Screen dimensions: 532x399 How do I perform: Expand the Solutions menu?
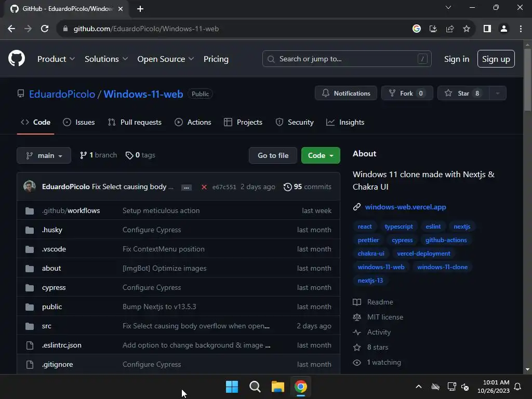point(106,59)
